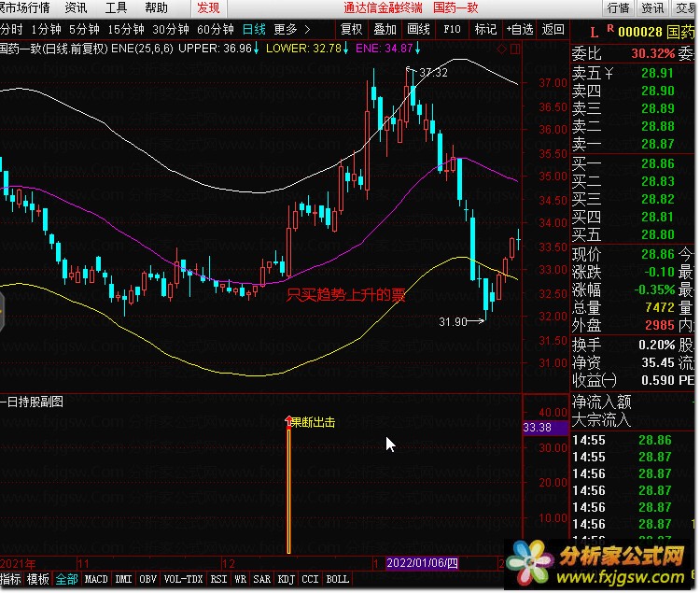Click the 31.90 low price label
Screen dimensions: 700x593
[x=453, y=322]
